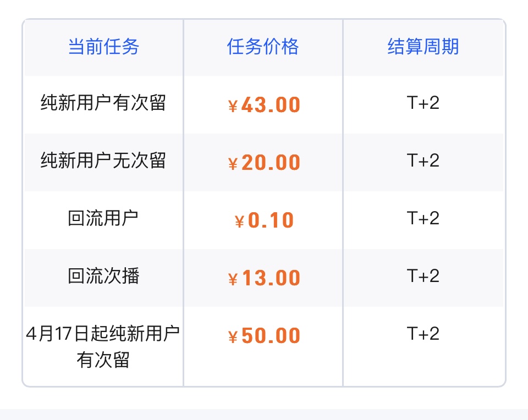The height and width of the screenshot is (420, 528).
Task: Click the 当前任务 column header
Action: (103, 46)
